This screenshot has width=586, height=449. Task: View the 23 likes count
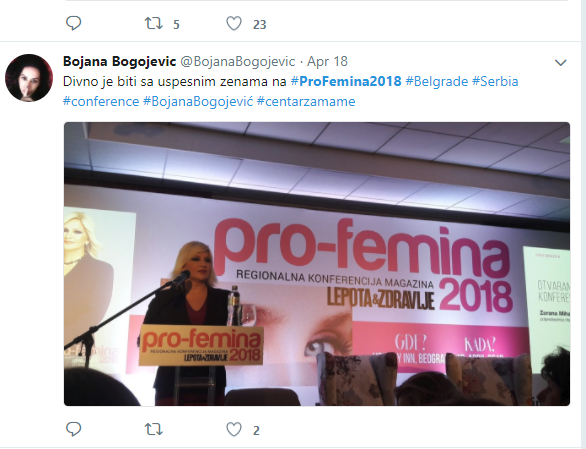click(259, 25)
